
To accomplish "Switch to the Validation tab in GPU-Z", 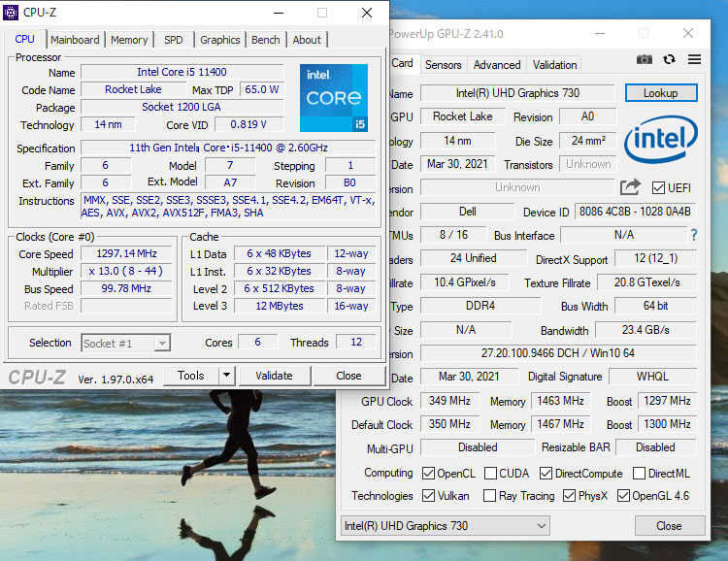I will coord(554,65).
